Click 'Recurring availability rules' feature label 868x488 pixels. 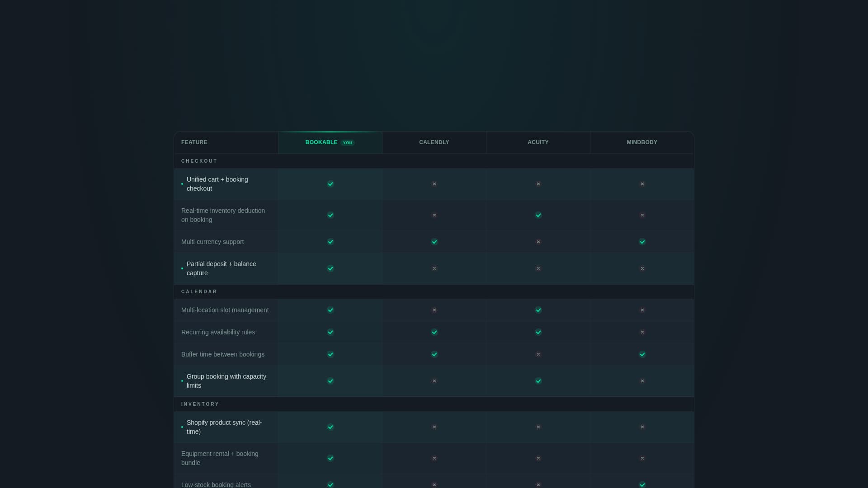[x=218, y=332]
